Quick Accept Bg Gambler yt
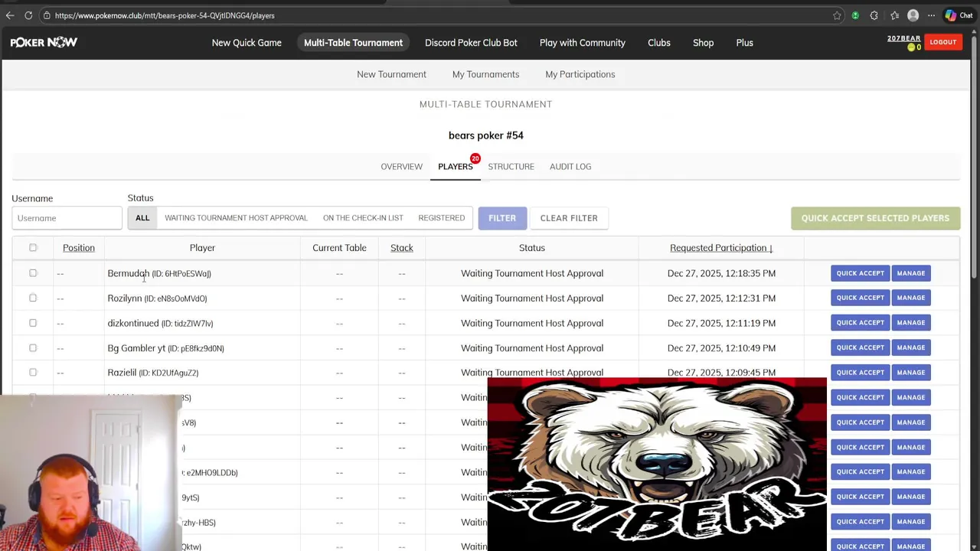The width and height of the screenshot is (980, 551). tap(860, 347)
